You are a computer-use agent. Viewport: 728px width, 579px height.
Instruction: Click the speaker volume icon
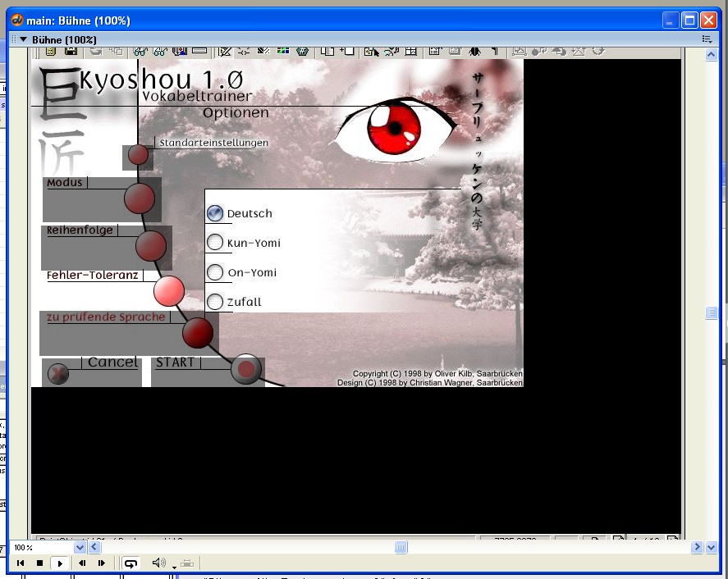[x=158, y=563]
